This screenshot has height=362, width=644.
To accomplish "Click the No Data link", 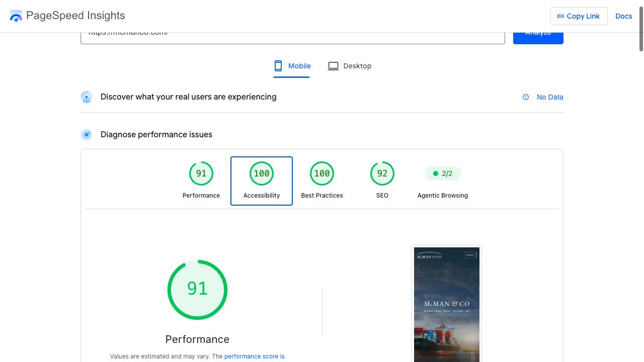I will click(550, 97).
